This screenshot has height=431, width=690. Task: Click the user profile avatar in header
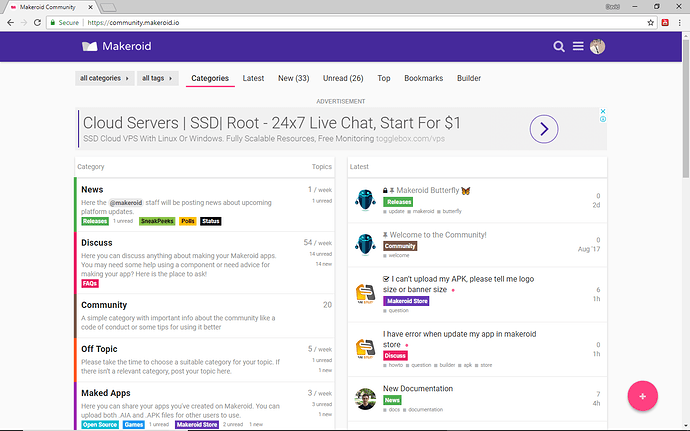(598, 46)
